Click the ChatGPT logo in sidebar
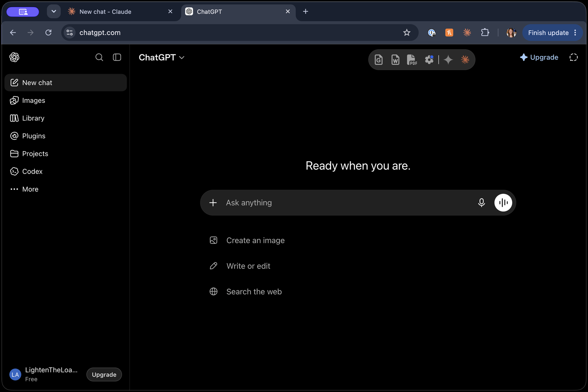This screenshot has width=588, height=392. [x=14, y=57]
